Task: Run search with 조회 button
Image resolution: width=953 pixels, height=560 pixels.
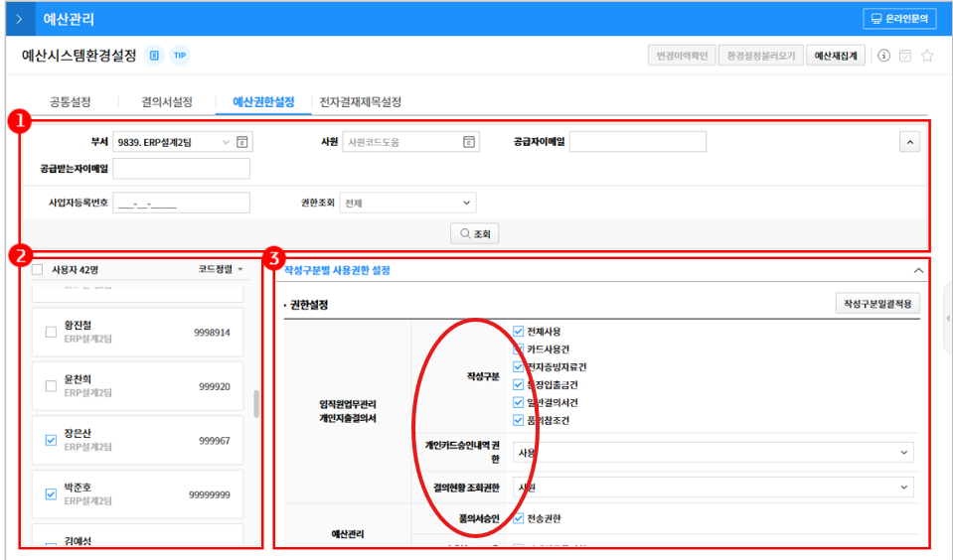Action: coord(475,233)
